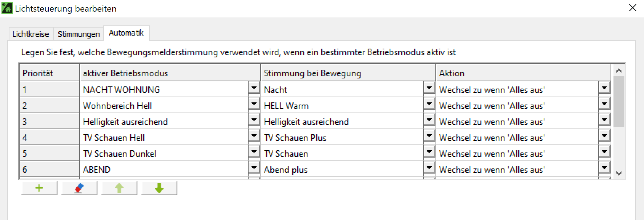This screenshot has height=220, width=644.
Task: Add a new priority row with the plus icon
Action: pos(38,188)
